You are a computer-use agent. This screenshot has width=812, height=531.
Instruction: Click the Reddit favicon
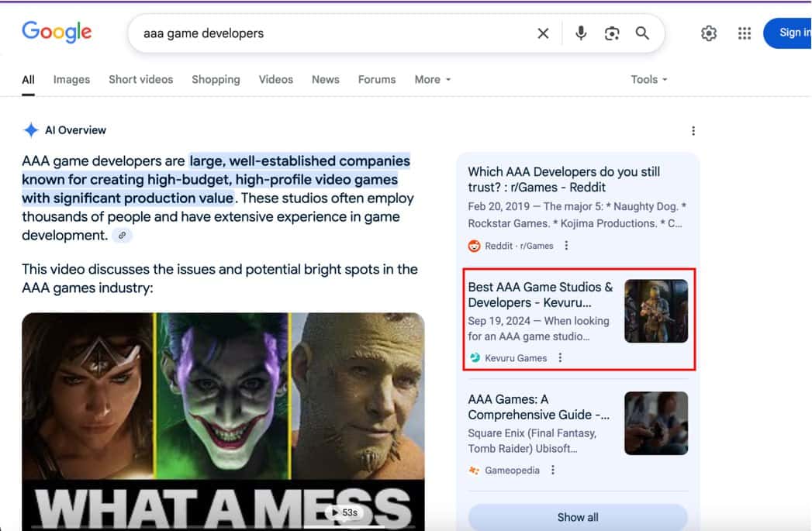coord(474,246)
